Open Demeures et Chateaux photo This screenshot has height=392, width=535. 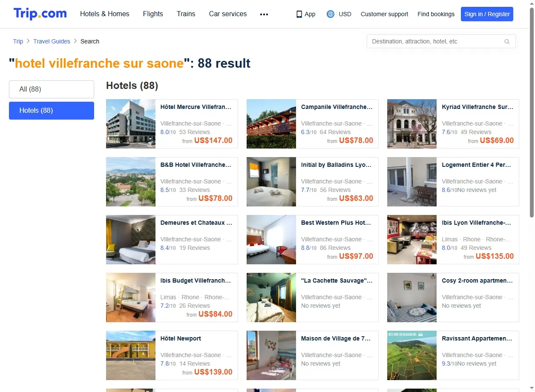click(131, 240)
